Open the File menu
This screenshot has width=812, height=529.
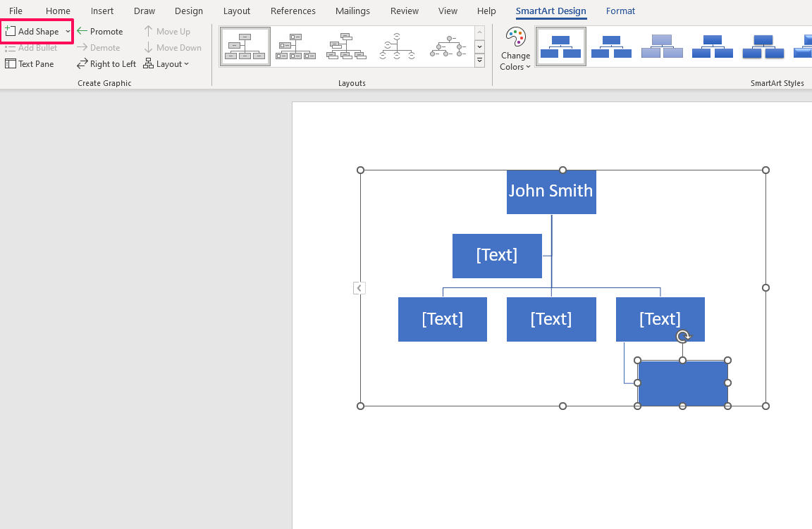coord(16,11)
